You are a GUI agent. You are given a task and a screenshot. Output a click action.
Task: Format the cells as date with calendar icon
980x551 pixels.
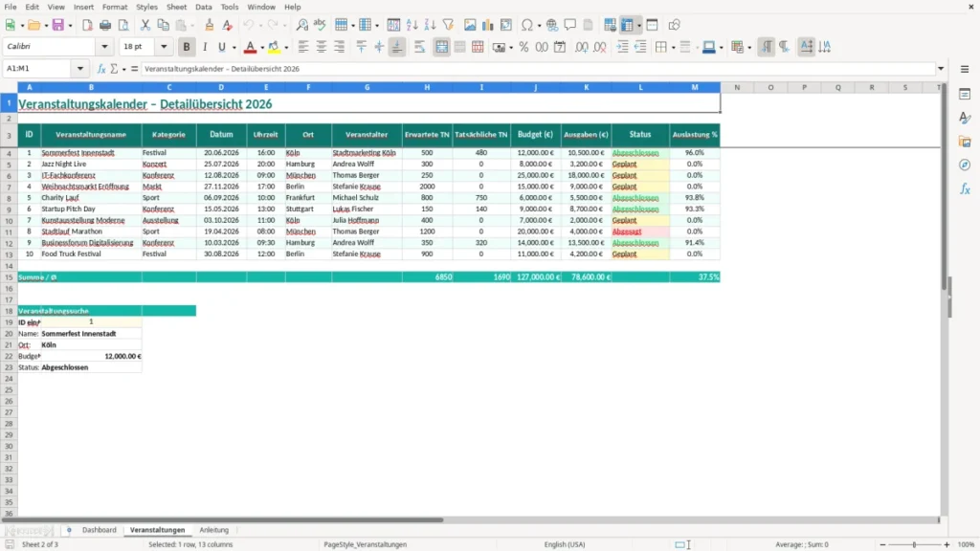pos(560,47)
